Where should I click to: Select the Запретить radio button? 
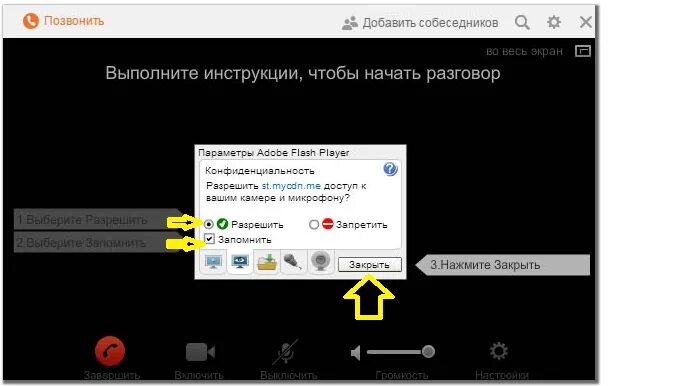(314, 224)
